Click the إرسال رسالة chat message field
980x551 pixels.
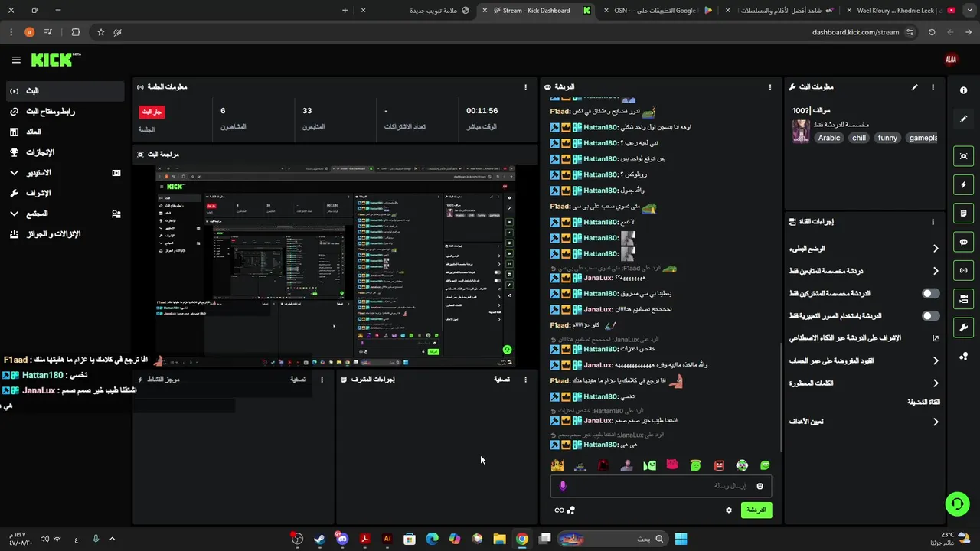pyautogui.click(x=661, y=486)
